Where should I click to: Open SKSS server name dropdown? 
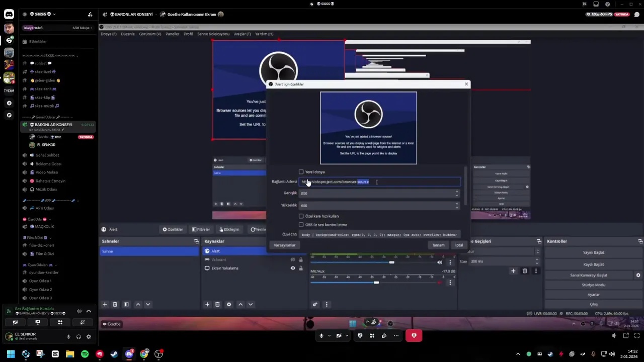point(43,14)
